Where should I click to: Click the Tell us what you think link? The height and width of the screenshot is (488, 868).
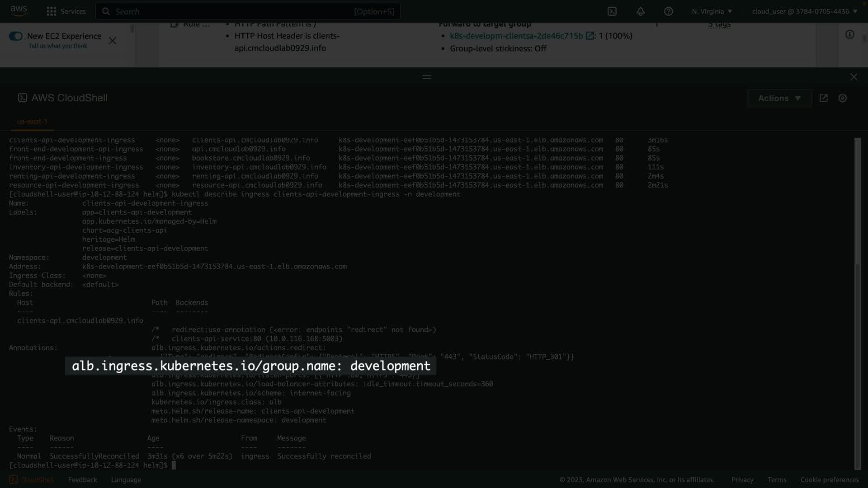tap(58, 46)
